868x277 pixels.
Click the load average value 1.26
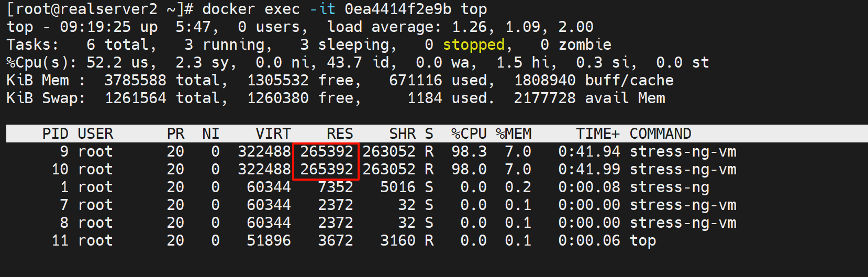click(469, 27)
